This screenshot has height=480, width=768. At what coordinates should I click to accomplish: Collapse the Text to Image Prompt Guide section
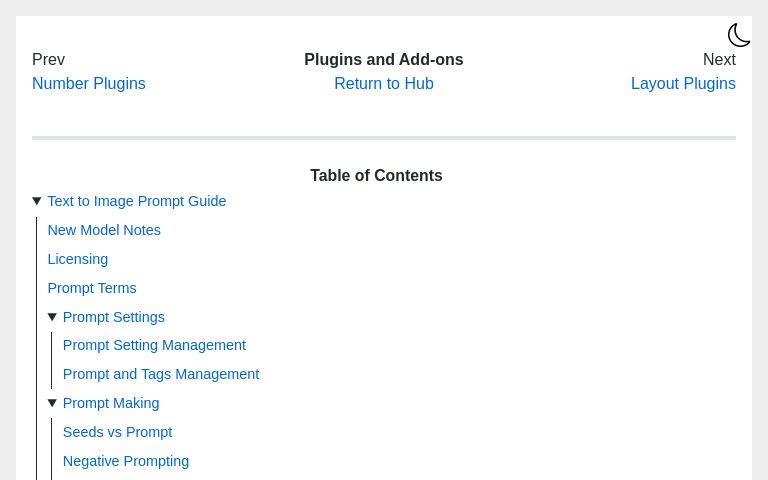pyautogui.click(x=37, y=201)
